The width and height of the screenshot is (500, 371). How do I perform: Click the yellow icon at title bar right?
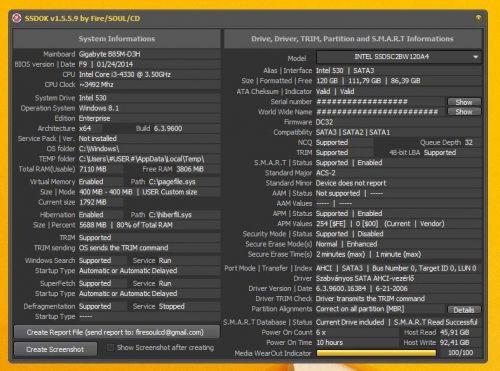pyautogui.click(x=478, y=18)
